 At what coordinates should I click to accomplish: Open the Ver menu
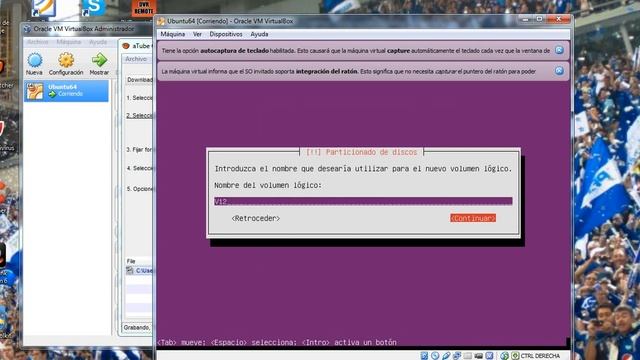click(197, 34)
